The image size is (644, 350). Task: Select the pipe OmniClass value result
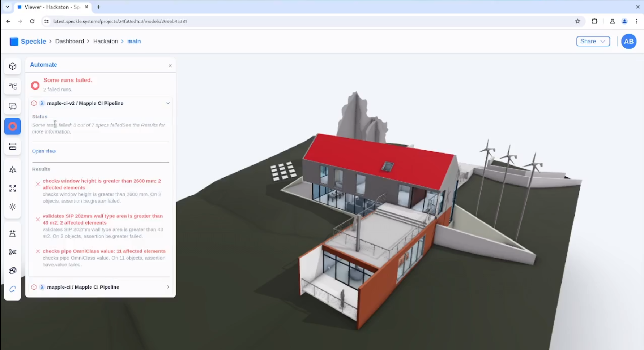click(x=101, y=258)
